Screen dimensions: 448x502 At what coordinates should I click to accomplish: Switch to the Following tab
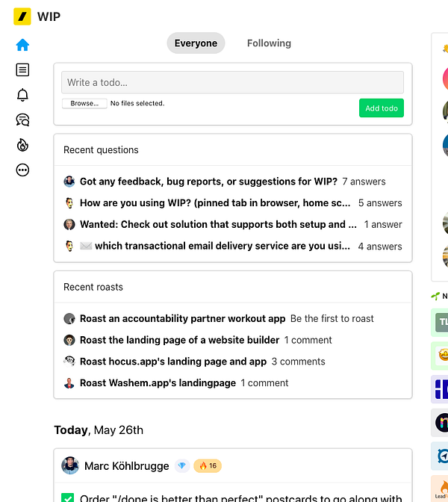pyautogui.click(x=269, y=43)
